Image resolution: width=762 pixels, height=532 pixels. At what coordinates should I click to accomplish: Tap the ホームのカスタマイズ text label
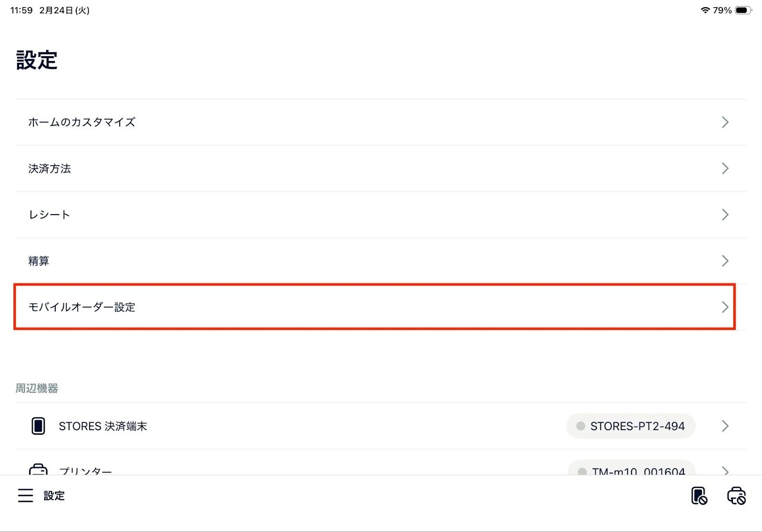pos(81,122)
